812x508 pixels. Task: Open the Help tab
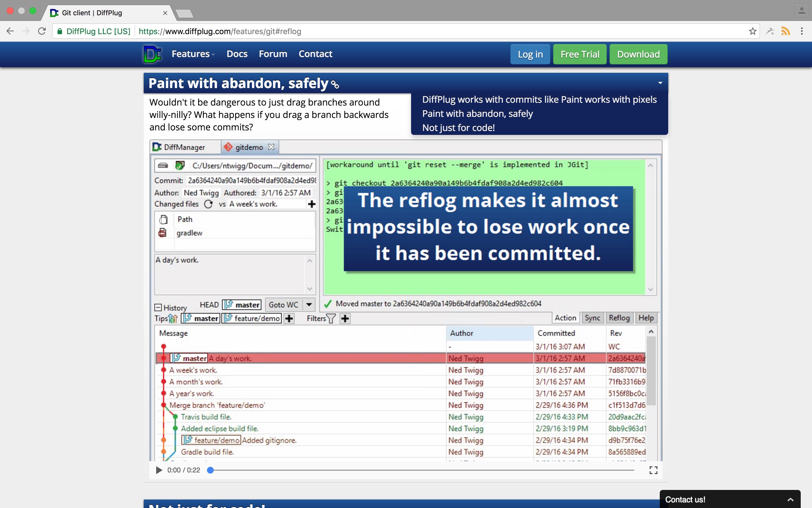click(646, 318)
